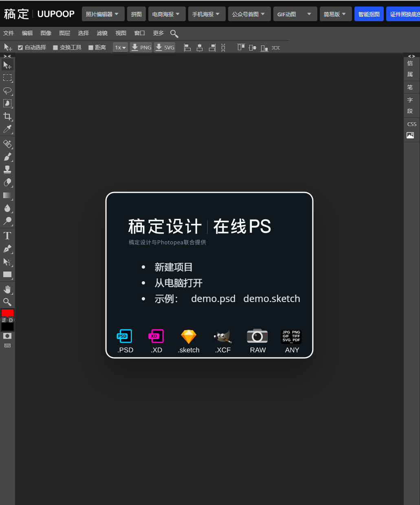420x505 pixels.
Task: Open the 滤镜 menu
Action: click(x=102, y=33)
